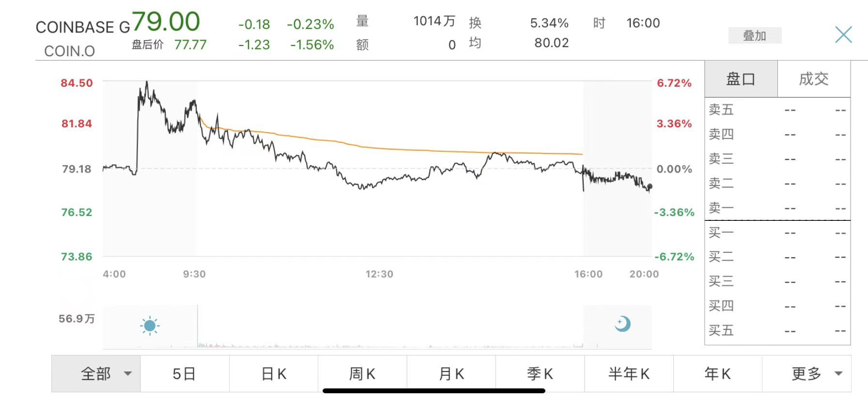Select the 周K chart period
868x401 pixels.
coord(362,374)
